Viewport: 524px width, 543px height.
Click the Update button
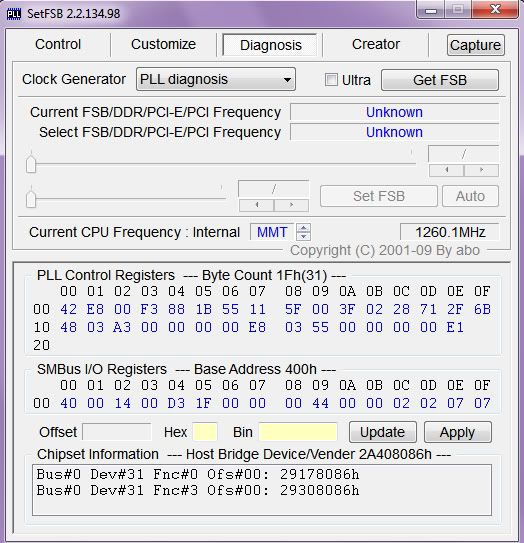tap(382, 432)
